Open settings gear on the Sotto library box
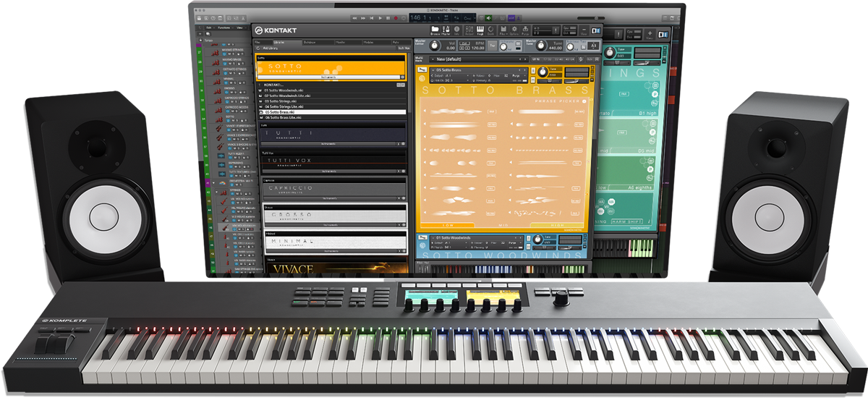 tap(402, 77)
